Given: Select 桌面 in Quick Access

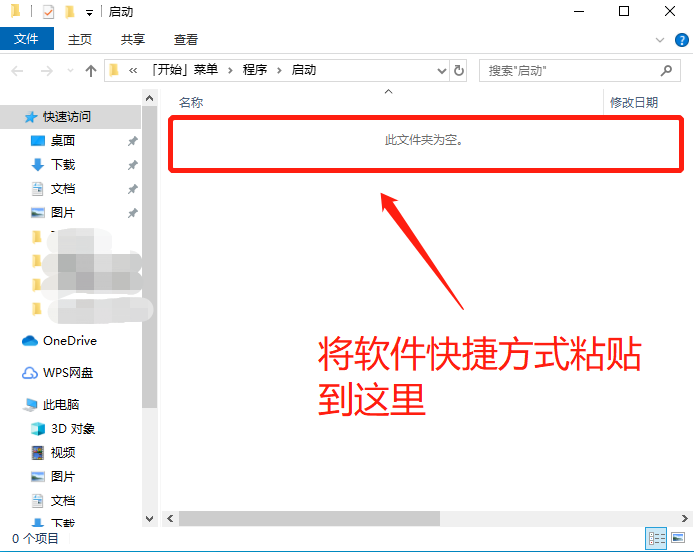Looking at the screenshot, I should pos(63,141).
